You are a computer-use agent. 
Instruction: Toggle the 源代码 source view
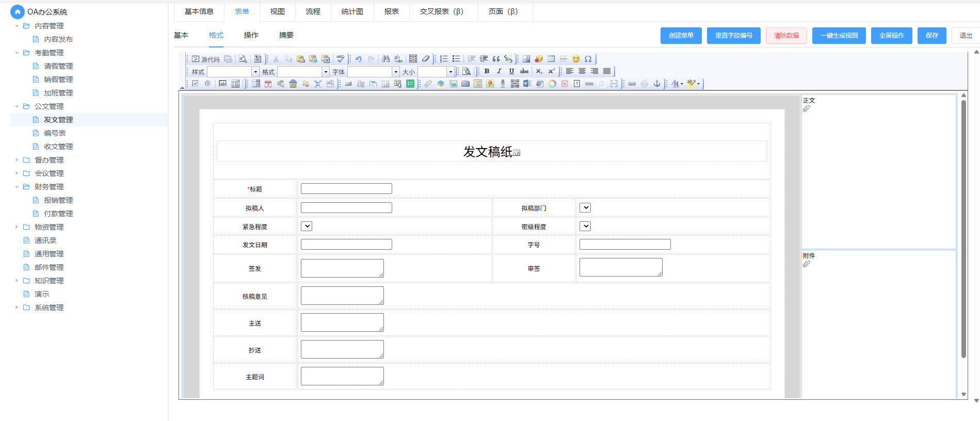click(x=205, y=59)
